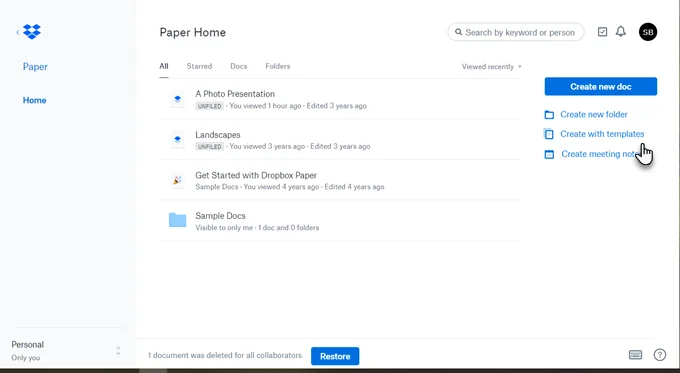Image resolution: width=680 pixels, height=373 pixels.
Task: Click the Paper title in the sidebar
Action: (x=35, y=67)
